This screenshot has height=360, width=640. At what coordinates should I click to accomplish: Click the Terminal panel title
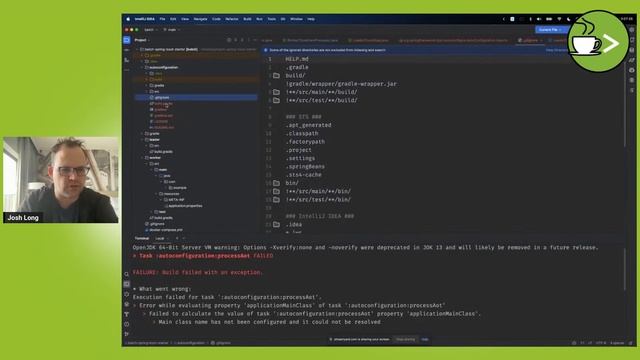(142, 238)
